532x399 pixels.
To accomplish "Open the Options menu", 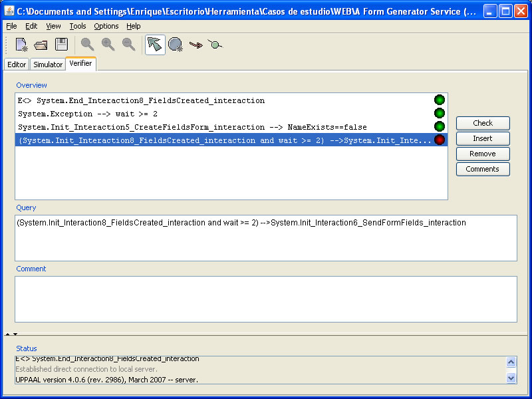I will 106,26.
